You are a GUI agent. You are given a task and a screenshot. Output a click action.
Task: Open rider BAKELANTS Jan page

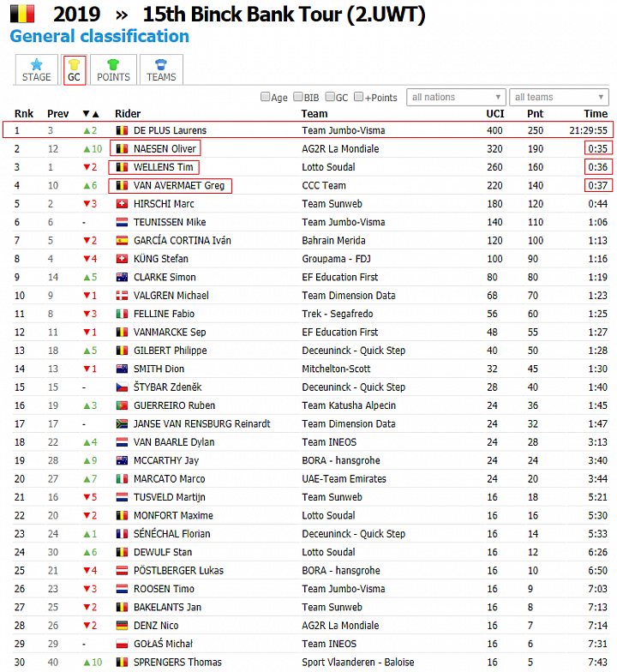click(x=167, y=607)
